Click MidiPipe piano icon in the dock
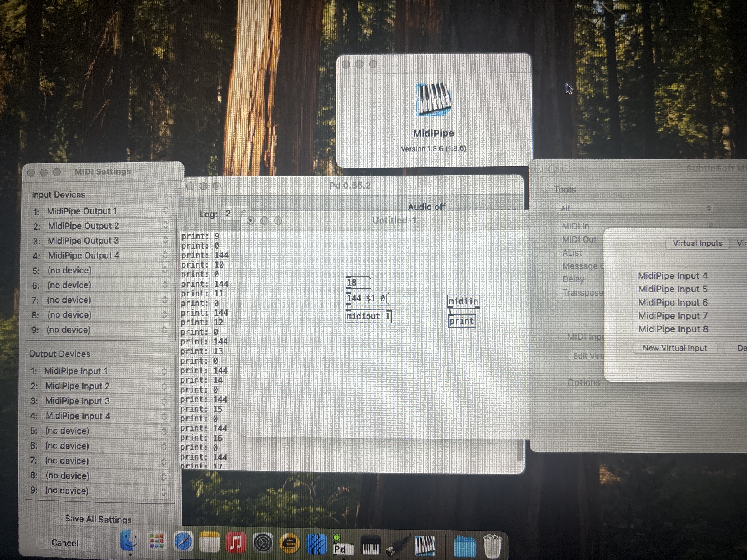 pos(425,546)
